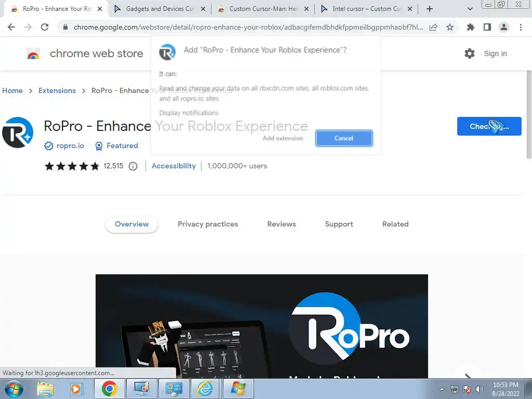532x399 pixels.
Task: Click the network tray icon
Action: [x=454, y=389]
